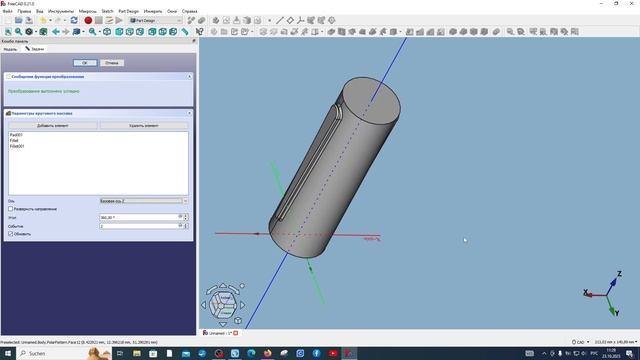Go back with the left navigation arrow

click(x=56, y=32)
